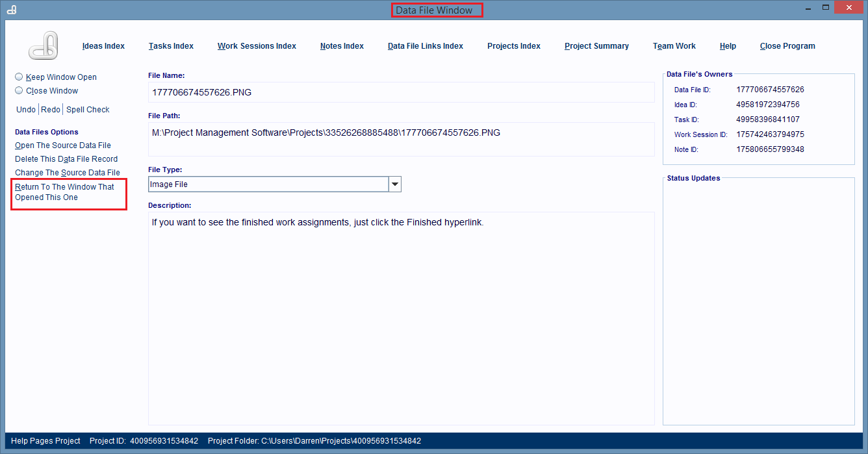The image size is (868, 454).
Task: Click Help Pages Project in status bar
Action: (x=45, y=441)
